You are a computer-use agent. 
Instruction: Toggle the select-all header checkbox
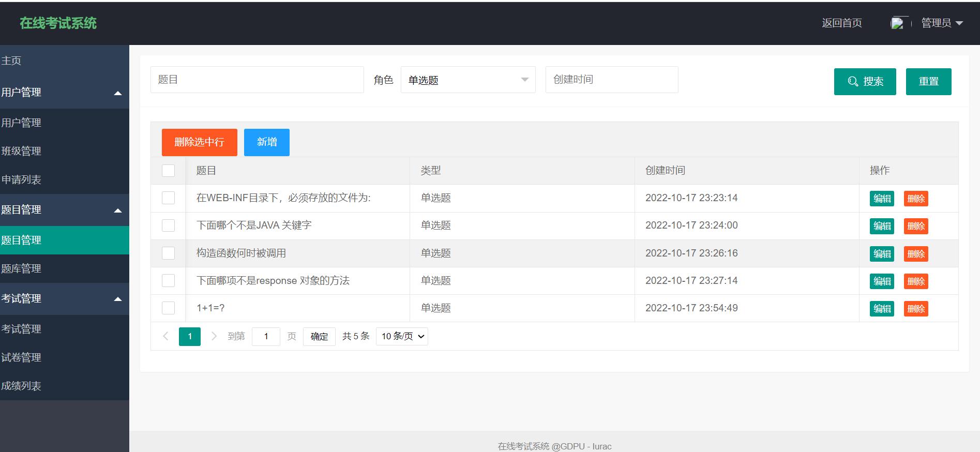click(x=169, y=171)
